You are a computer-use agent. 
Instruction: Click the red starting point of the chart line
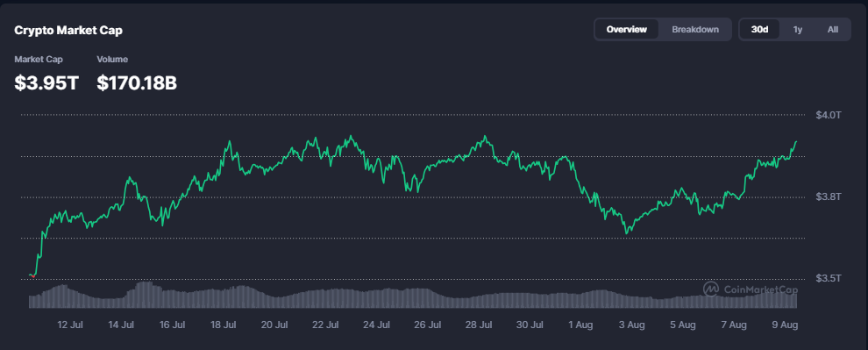click(x=33, y=275)
